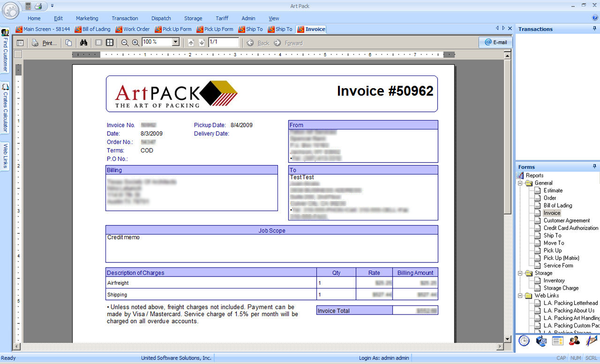The image size is (600, 364).
Task: Click the binoculars find icon
Action: (83, 43)
